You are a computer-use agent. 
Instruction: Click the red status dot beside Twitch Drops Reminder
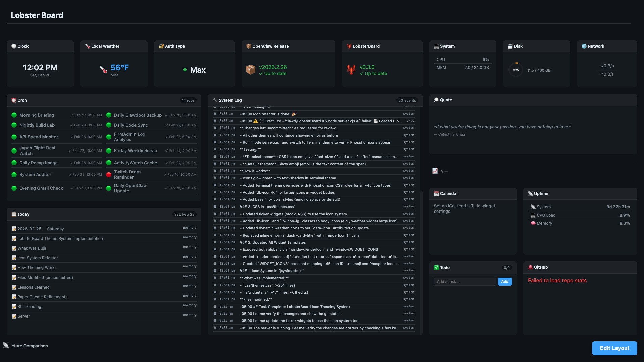click(109, 174)
